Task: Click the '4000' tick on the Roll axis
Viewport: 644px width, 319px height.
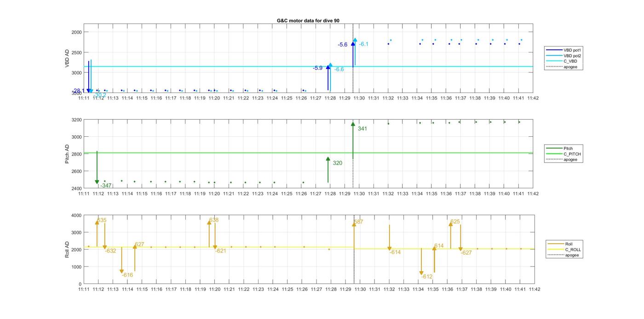Action: click(76, 215)
